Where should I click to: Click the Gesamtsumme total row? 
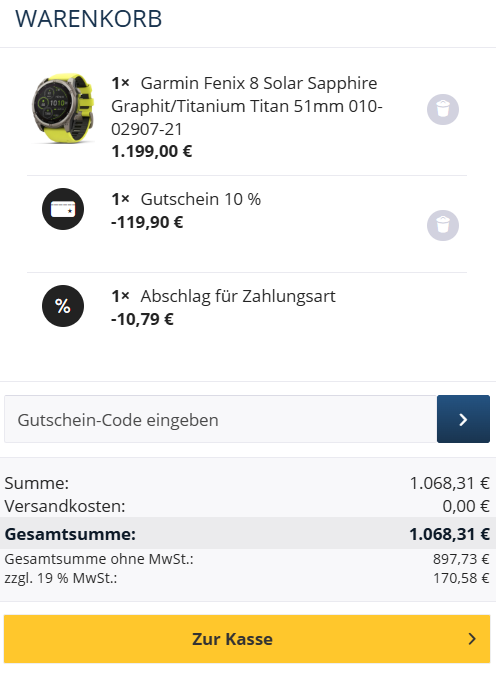click(247, 534)
